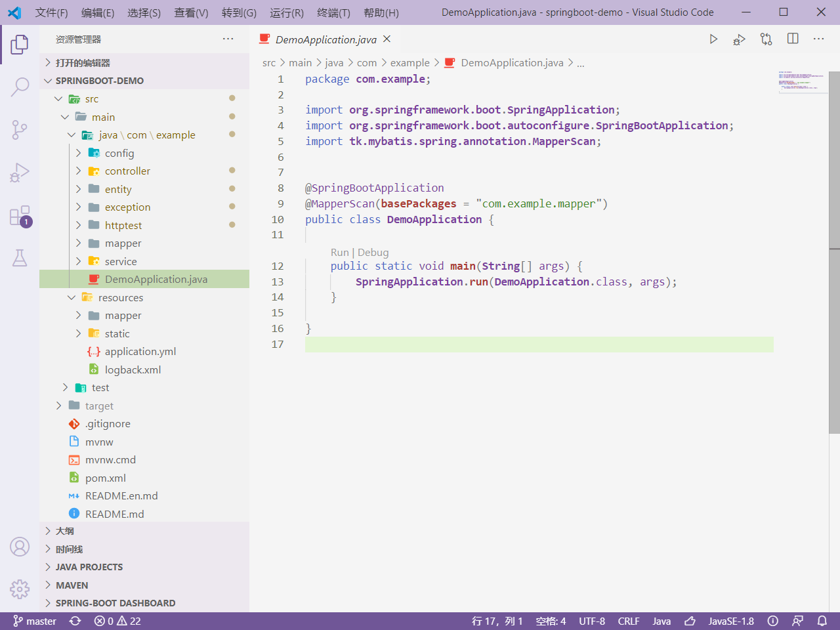The width and height of the screenshot is (840, 630).
Task: Change indentation via 空格: 4
Action: point(551,621)
